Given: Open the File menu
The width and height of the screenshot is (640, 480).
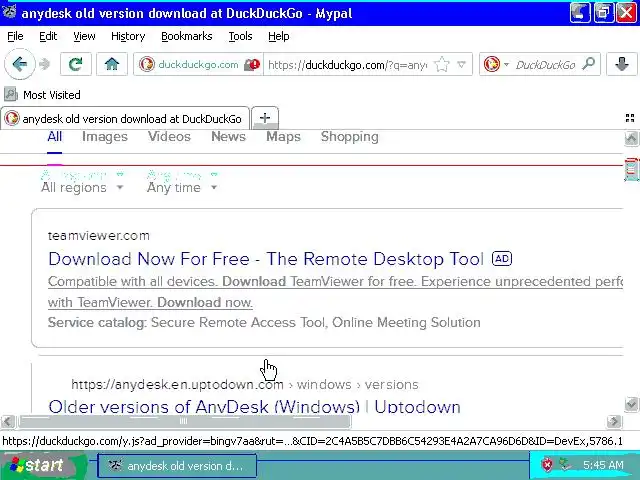Looking at the screenshot, I should tap(15, 36).
